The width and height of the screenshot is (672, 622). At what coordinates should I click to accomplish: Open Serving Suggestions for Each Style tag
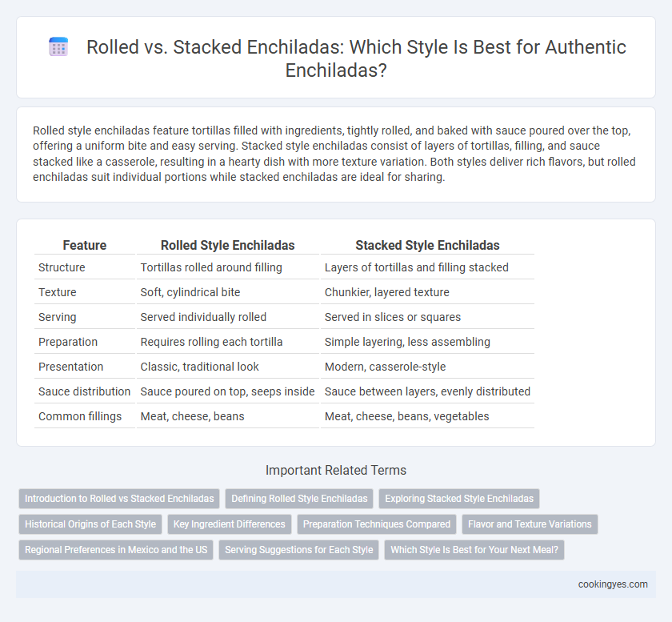coord(298,550)
